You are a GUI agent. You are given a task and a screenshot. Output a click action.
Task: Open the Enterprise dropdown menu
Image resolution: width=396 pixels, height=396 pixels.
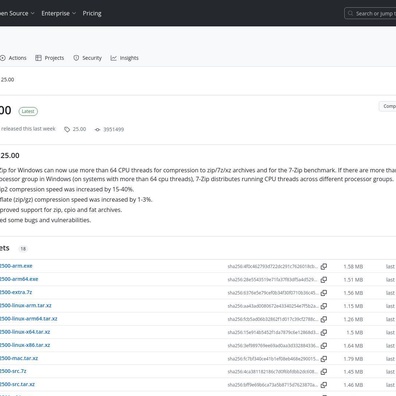point(58,13)
